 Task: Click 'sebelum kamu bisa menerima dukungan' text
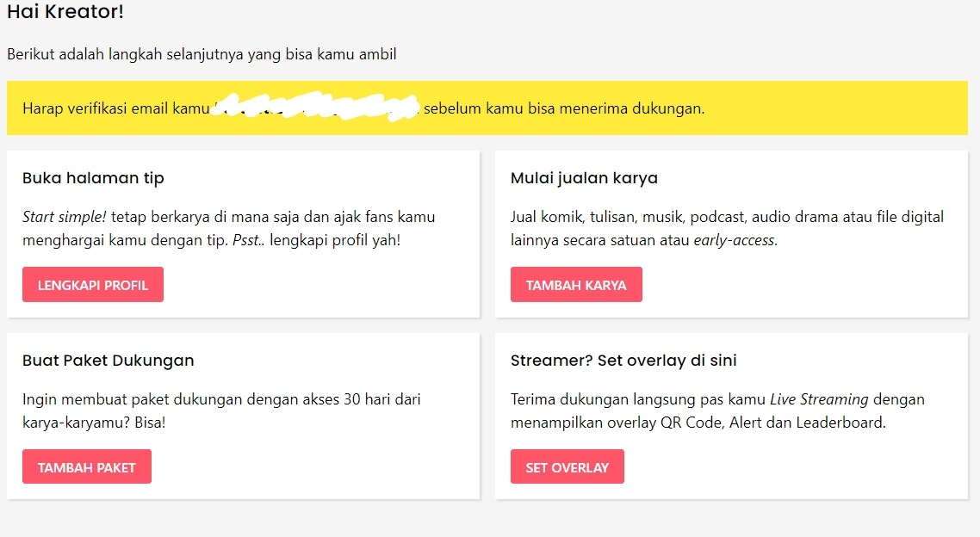(564, 108)
